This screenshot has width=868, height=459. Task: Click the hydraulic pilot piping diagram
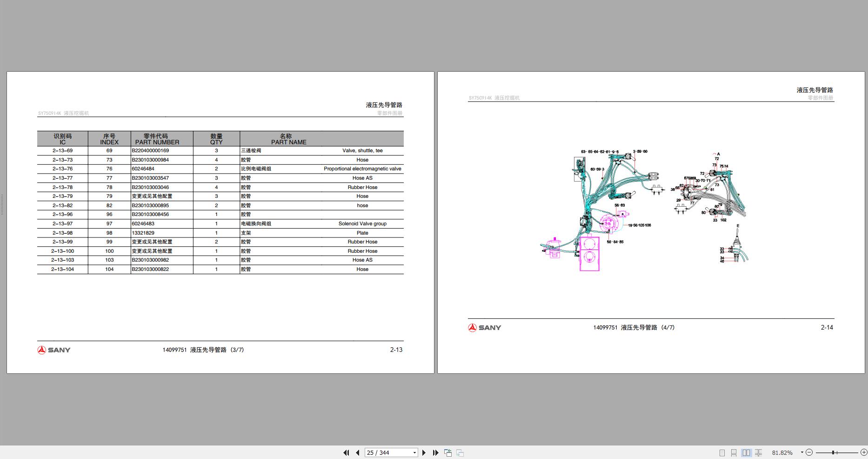pyautogui.click(x=644, y=210)
